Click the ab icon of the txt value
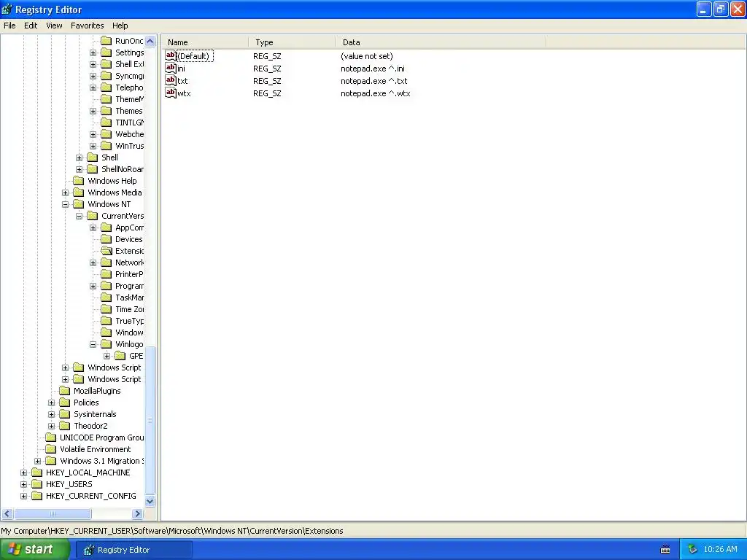Screen dimensions: 747x560 pyautogui.click(x=171, y=80)
